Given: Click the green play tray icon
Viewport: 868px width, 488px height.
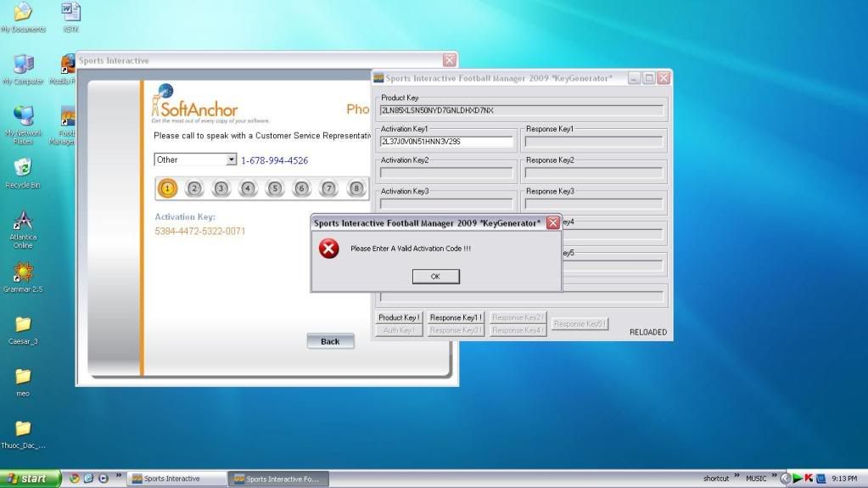Looking at the screenshot, I should pos(797,478).
